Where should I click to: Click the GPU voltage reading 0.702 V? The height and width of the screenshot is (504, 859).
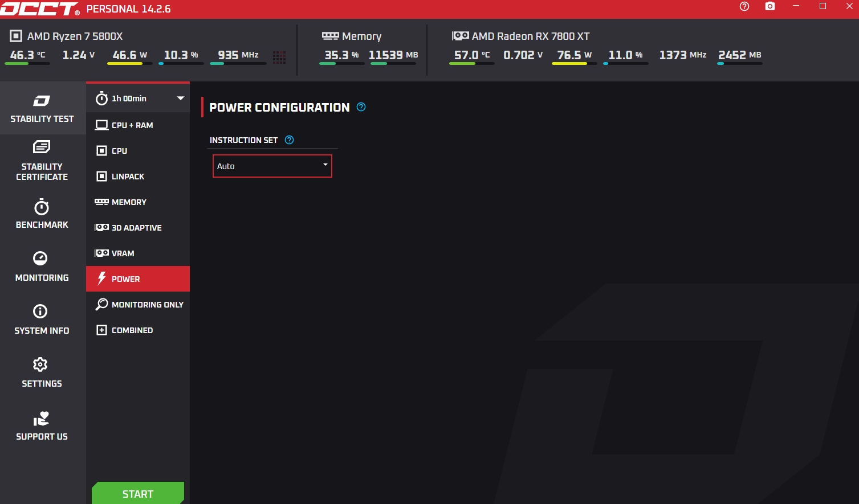[523, 55]
